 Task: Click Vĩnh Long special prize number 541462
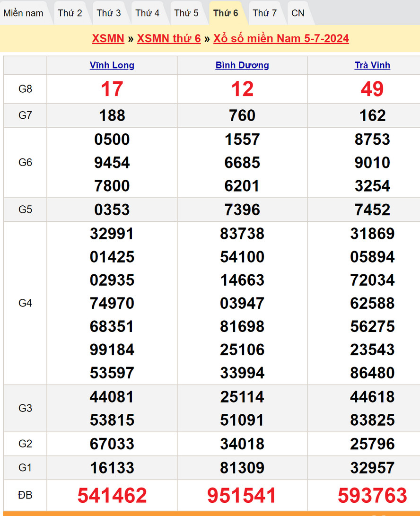pyautogui.click(x=112, y=495)
